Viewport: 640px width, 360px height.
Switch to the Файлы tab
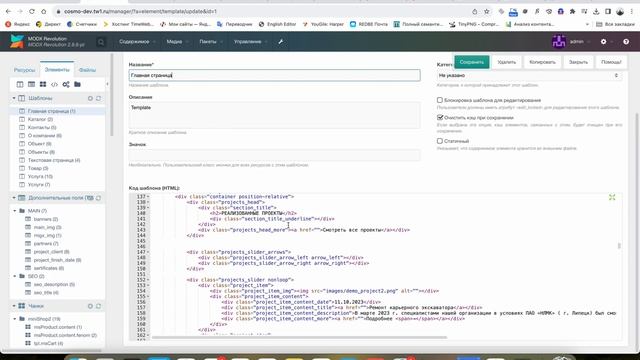pyautogui.click(x=87, y=70)
